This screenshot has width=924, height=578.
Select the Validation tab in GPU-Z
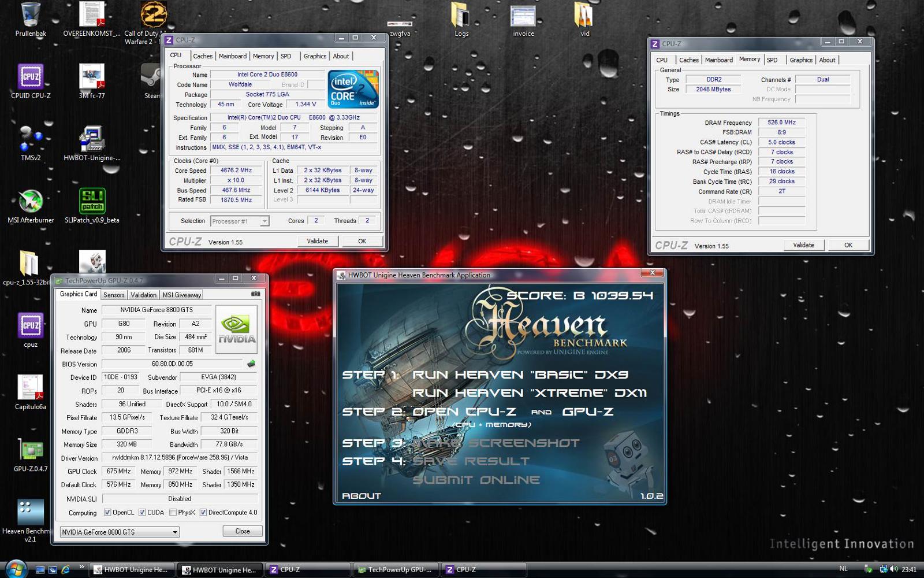(143, 295)
